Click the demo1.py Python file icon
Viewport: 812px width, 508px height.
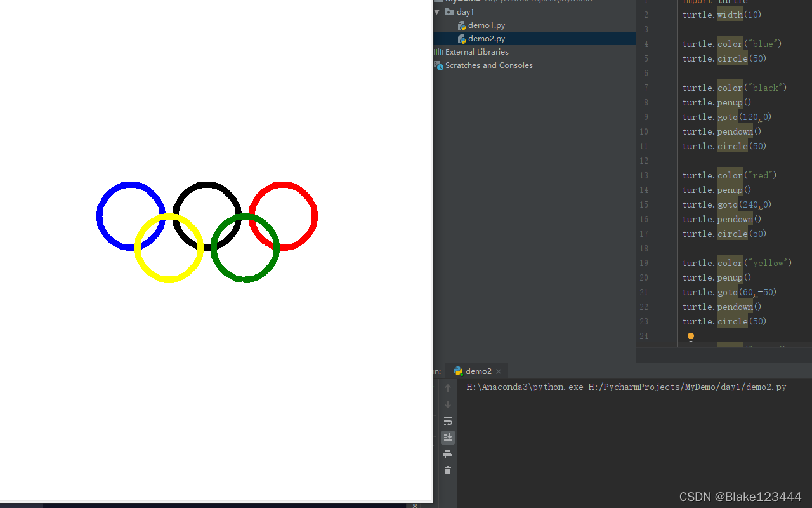coord(462,25)
